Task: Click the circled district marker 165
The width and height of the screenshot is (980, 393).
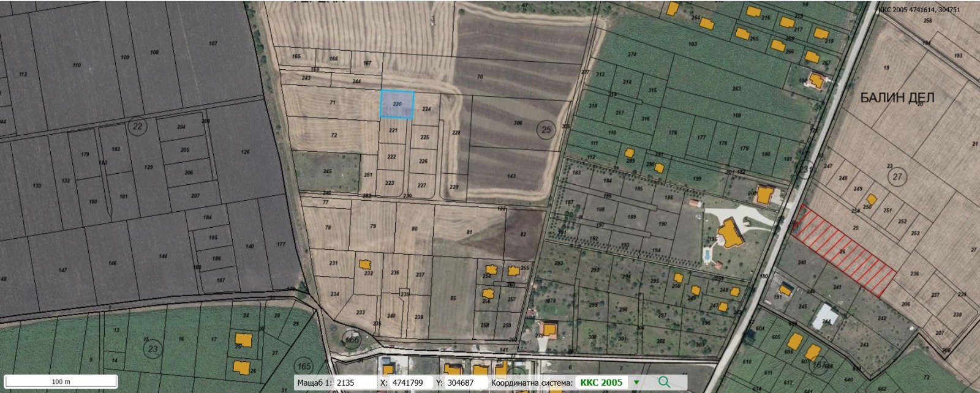Action: [x=304, y=367]
